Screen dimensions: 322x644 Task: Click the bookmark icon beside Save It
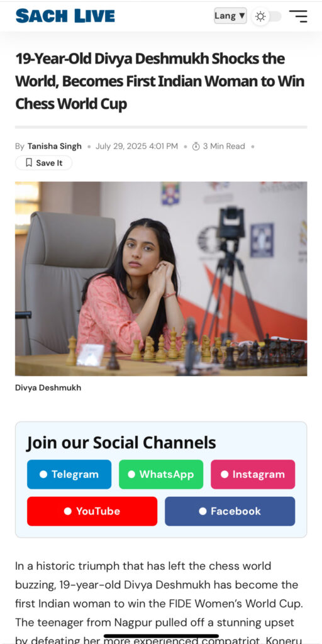(x=29, y=163)
